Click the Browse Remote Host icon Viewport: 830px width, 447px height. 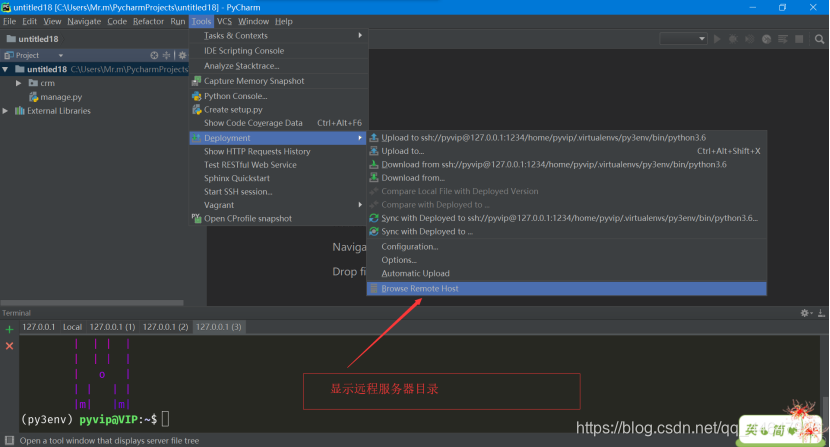(x=374, y=289)
